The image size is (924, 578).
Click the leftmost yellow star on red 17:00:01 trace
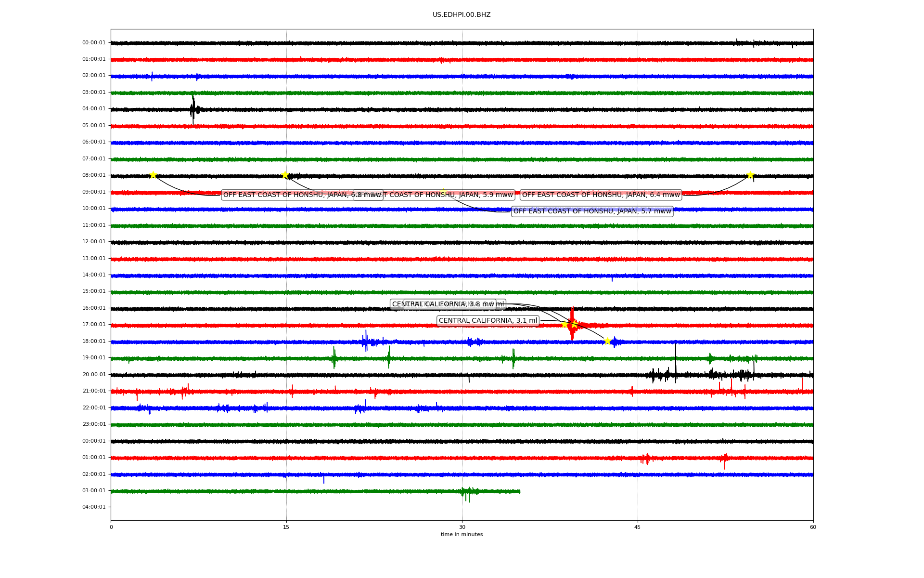[565, 324]
